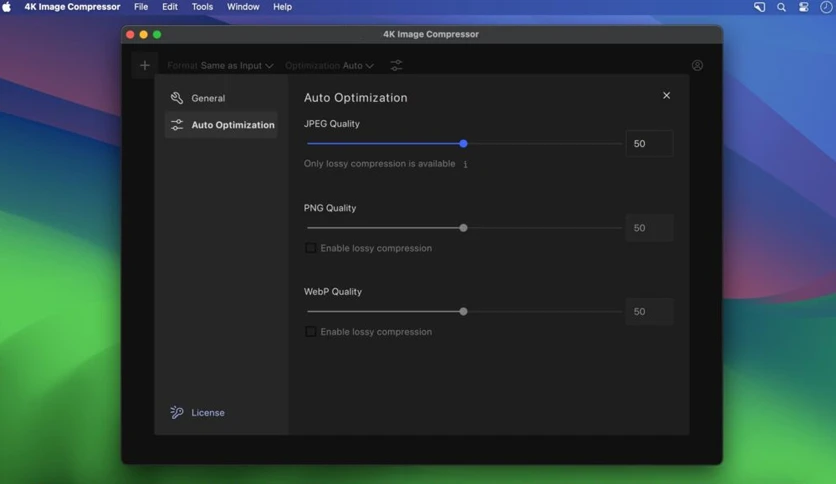Open the Optimization Auto dropdown

tap(329, 66)
